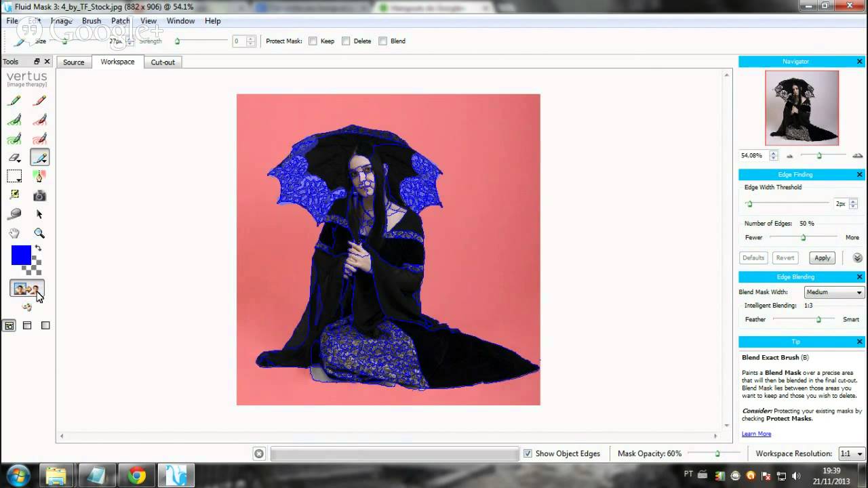
Task: Open the Help menu
Action: click(x=213, y=21)
